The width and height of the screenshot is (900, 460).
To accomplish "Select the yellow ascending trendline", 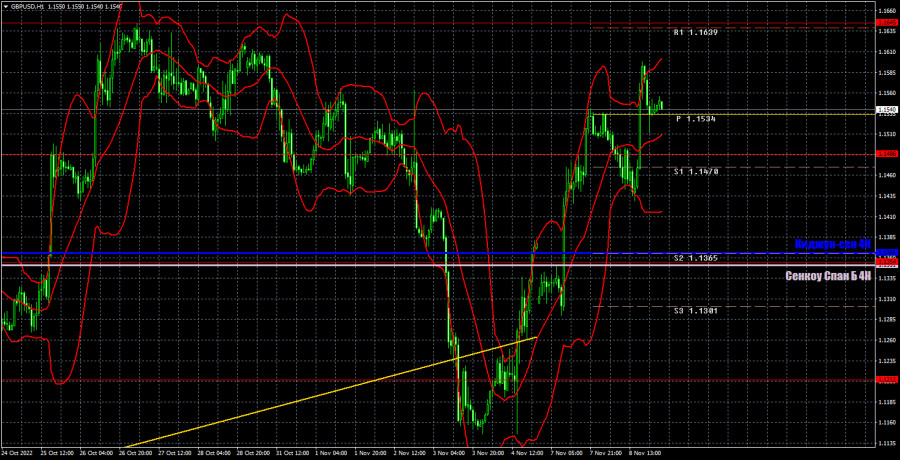I will click(x=330, y=392).
